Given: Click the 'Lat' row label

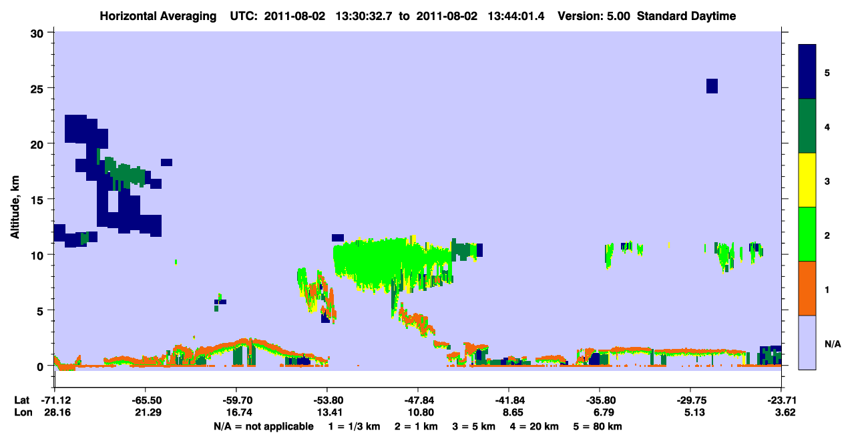Looking at the screenshot, I should 21,400.
